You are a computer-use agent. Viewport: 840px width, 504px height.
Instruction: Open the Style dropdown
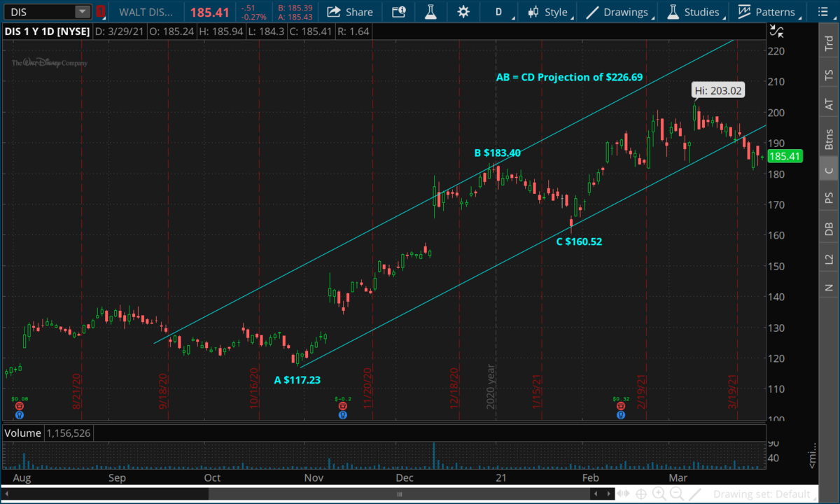[549, 12]
